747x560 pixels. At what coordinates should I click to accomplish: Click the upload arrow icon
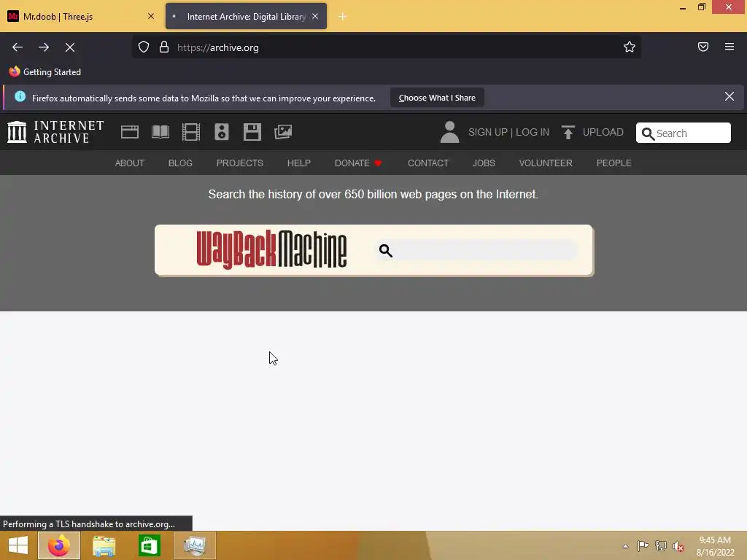[568, 132]
